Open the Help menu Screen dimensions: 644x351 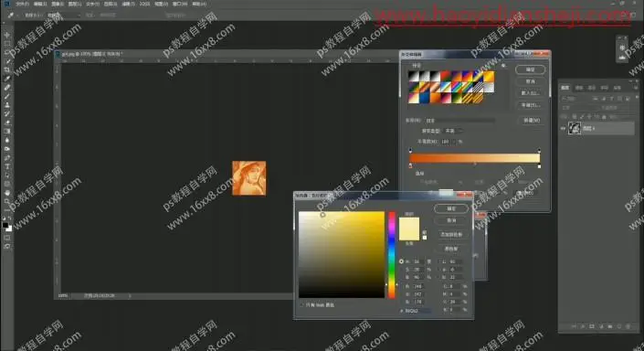point(200,4)
